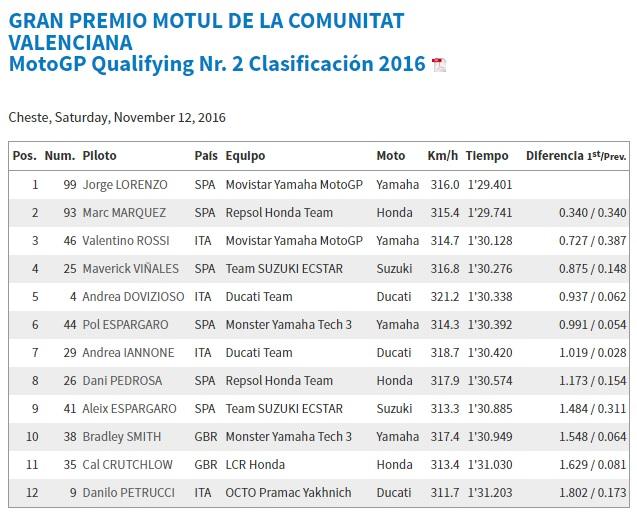Click the Equipo column header
The image size is (637, 514).
click(x=245, y=156)
